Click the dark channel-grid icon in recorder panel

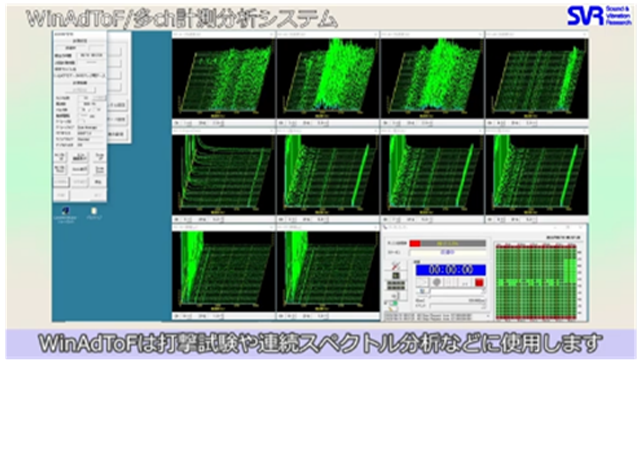[396, 285]
